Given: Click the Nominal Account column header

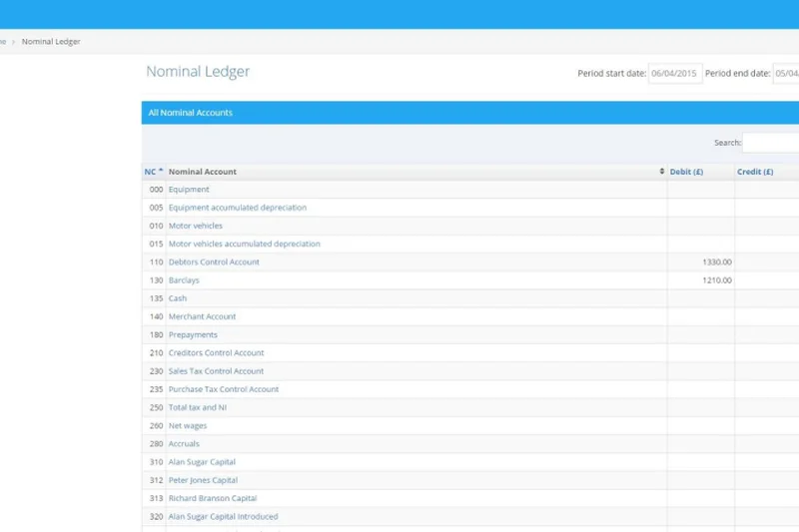Looking at the screenshot, I should coord(203,172).
